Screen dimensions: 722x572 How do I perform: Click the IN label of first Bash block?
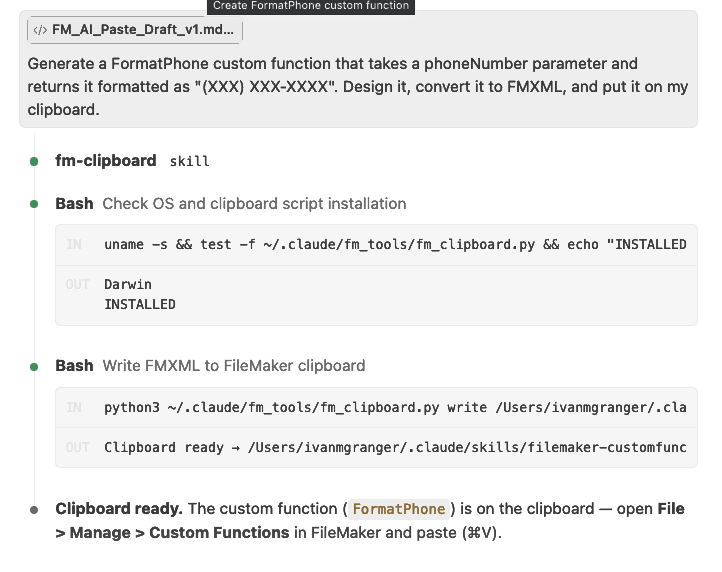pos(74,245)
